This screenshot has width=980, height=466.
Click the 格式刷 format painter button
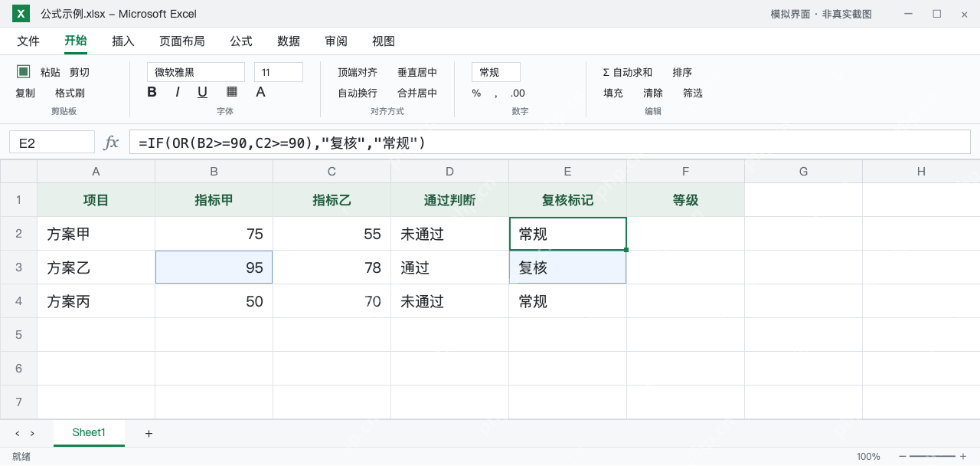pos(70,94)
